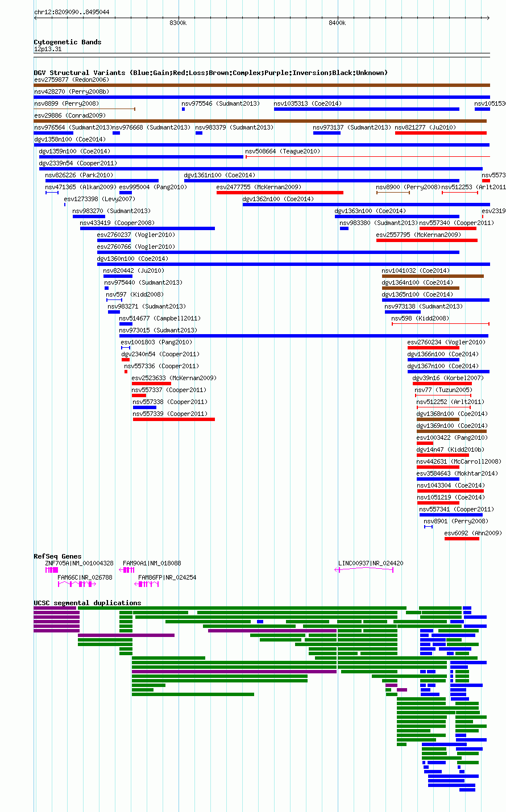This screenshot has height=812, width=506.
Task: Open esv2557795 (McKernan2009) variant
Action: click(x=418, y=235)
